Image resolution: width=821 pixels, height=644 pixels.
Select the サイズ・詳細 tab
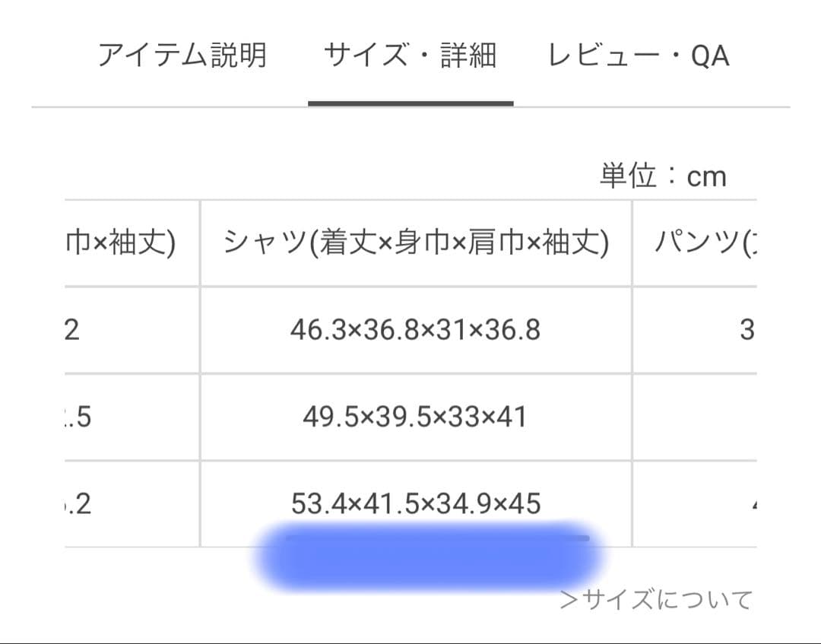coord(411,56)
